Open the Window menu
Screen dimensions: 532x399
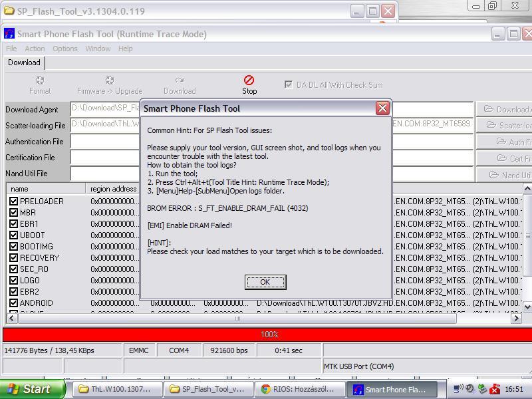click(x=98, y=49)
